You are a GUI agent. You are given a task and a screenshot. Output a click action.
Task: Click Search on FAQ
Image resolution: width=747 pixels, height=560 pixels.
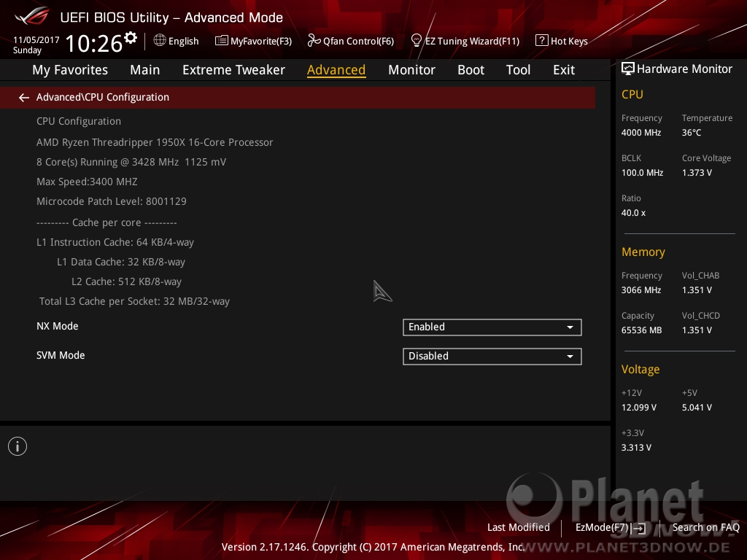click(x=705, y=527)
